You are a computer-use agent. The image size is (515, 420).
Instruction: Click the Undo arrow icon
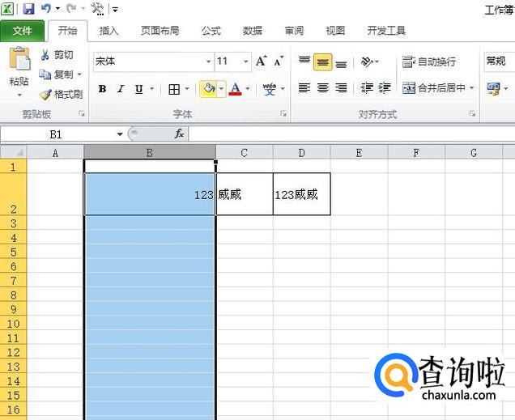46,9
